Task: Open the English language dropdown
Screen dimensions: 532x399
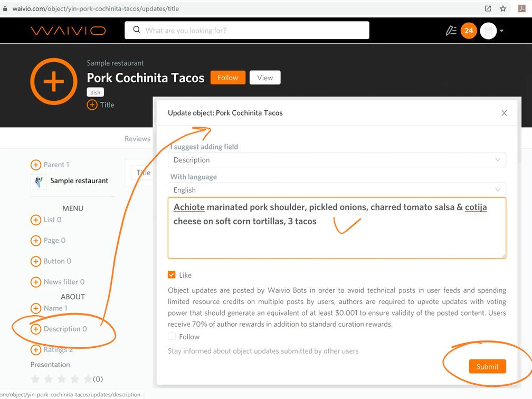Action: (x=337, y=190)
